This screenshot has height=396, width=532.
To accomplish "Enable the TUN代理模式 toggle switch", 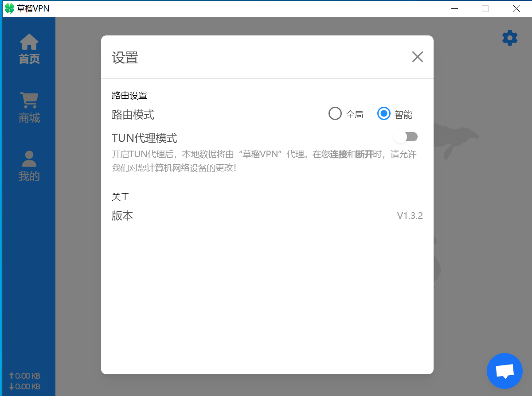I will click(x=406, y=137).
